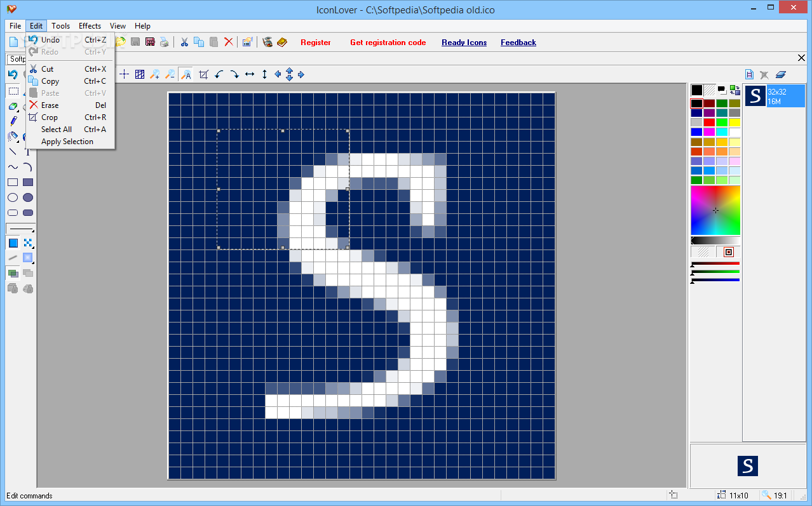Click the New file icon in toolbar
This screenshot has height=506, width=812.
(13, 43)
